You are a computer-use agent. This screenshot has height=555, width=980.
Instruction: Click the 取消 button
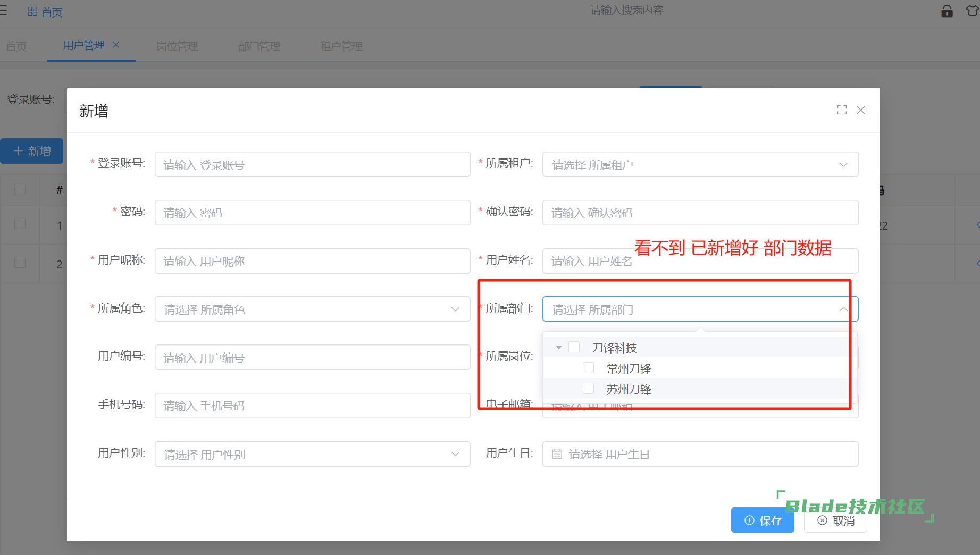click(836, 520)
